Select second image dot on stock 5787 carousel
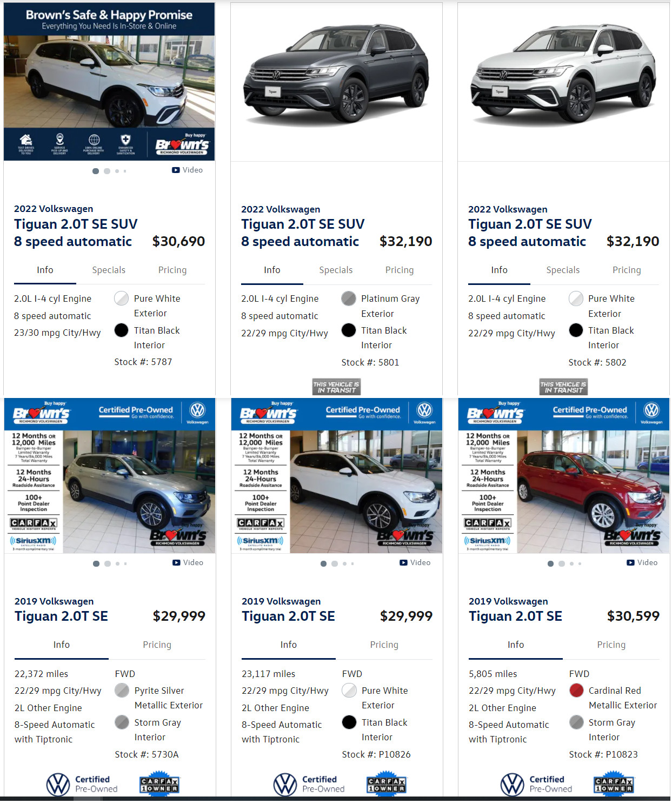Image resolution: width=672 pixels, height=803 pixels. [107, 171]
